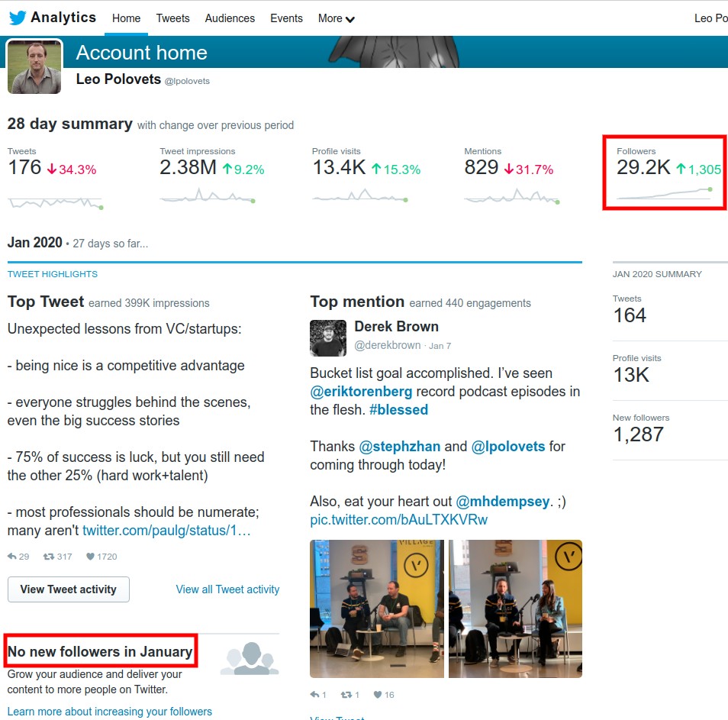Click the Tweet impressions 2.38M stat
The width and height of the screenshot is (728, 720).
[x=188, y=167]
